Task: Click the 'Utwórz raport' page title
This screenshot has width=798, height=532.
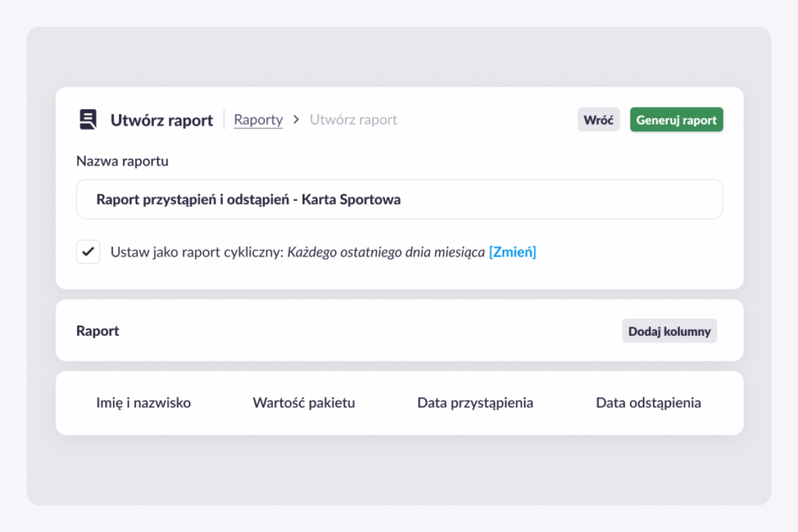Action: 161,120
